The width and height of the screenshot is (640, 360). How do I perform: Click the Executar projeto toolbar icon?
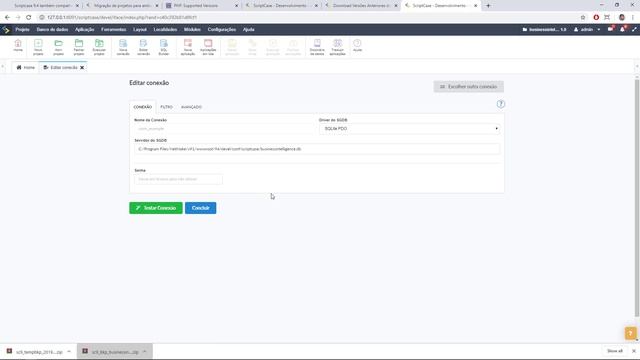(99, 47)
